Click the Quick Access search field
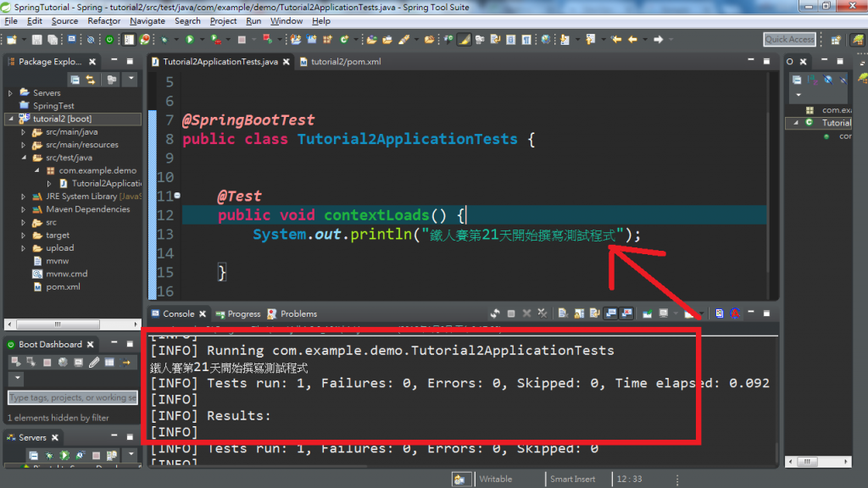The width and height of the screenshot is (868, 488). tap(789, 39)
